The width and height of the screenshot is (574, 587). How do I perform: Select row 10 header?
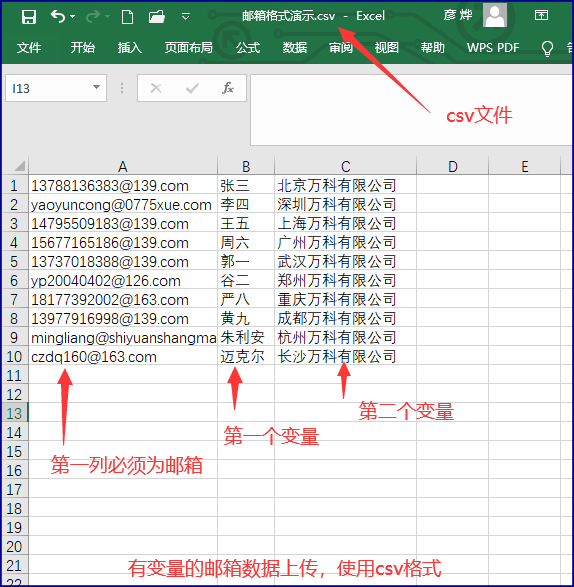coord(14,356)
